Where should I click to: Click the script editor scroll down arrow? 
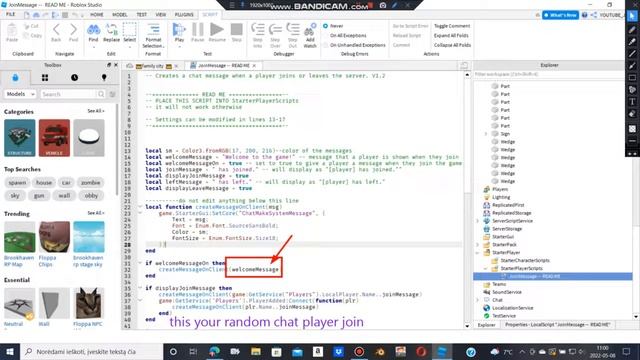[x=467, y=326]
